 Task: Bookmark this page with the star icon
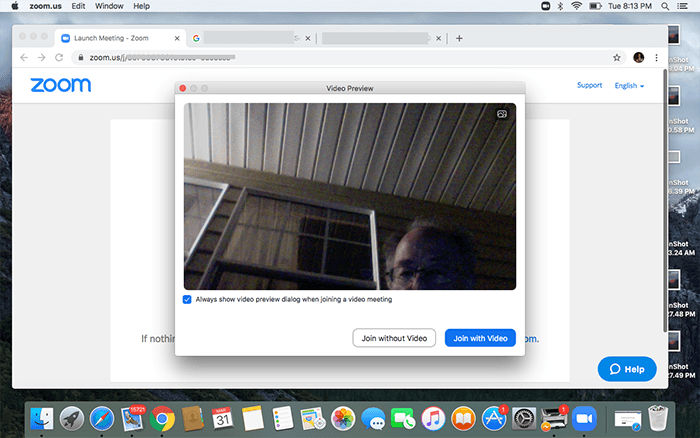click(617, 58)
